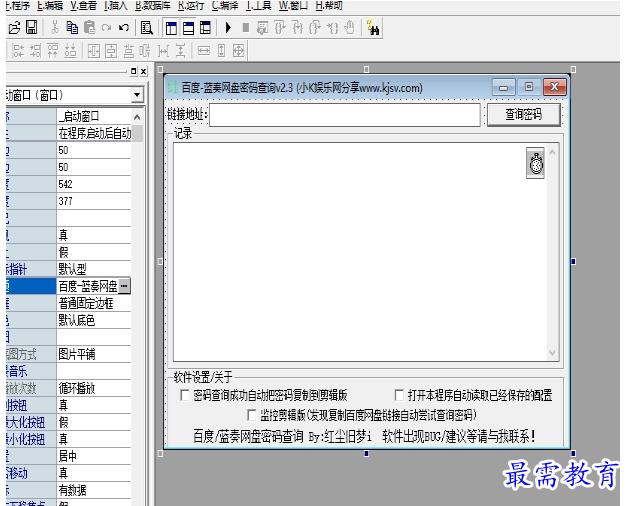The image size is (627, 506).
Task: Open the find/preview magnifier icon
Action: coord(146,28)
